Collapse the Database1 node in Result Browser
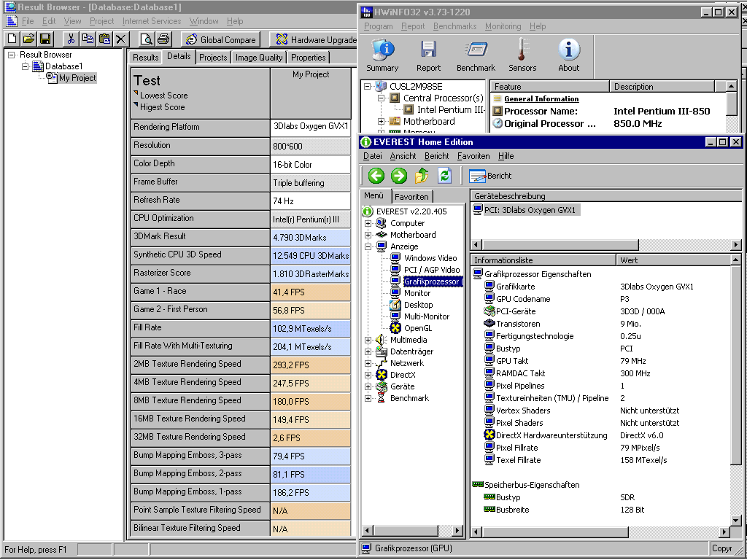Viewport: 747px width, 560px height. (26, 66)
